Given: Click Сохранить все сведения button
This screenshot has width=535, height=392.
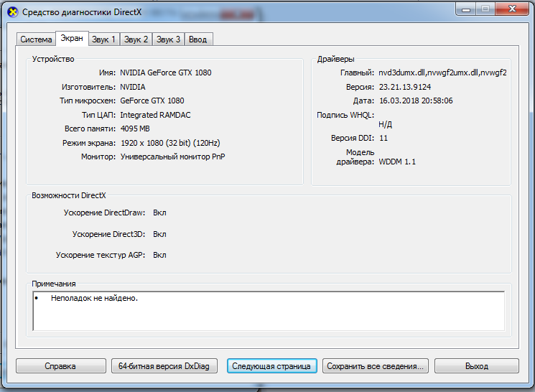Looking at the screenshot, I should pos(376,366).
